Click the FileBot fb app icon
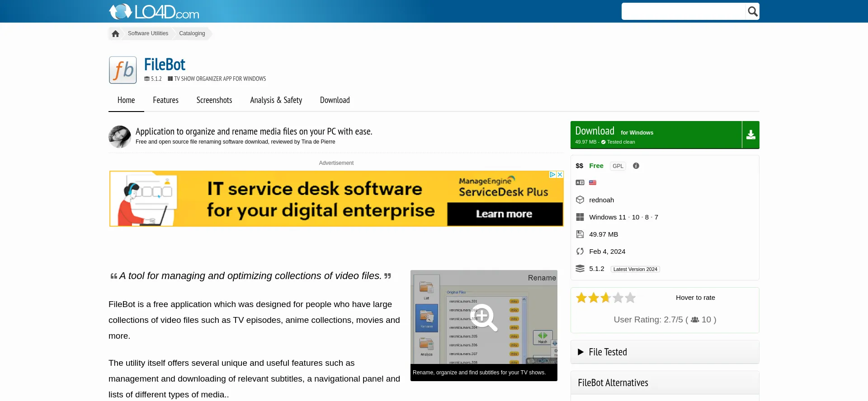The height and width of the screenshot is (401, 868). click(123, 70)
